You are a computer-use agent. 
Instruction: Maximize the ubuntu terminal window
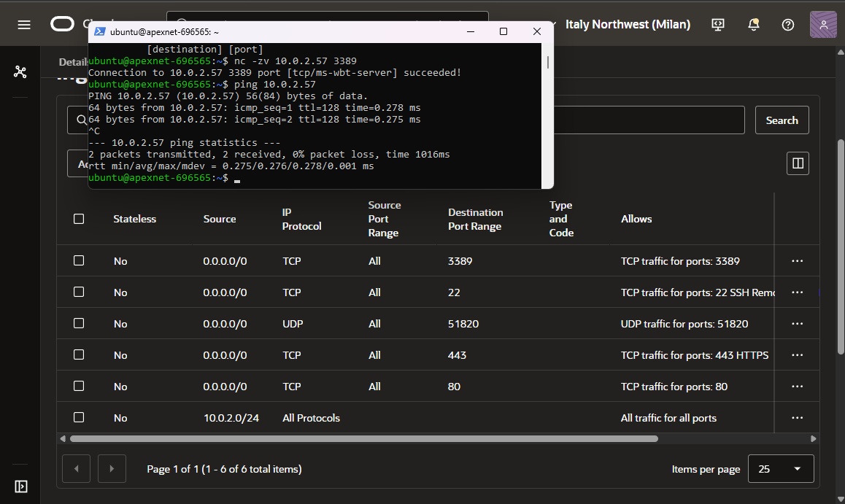pyautogui.click(x=503, y=31)
